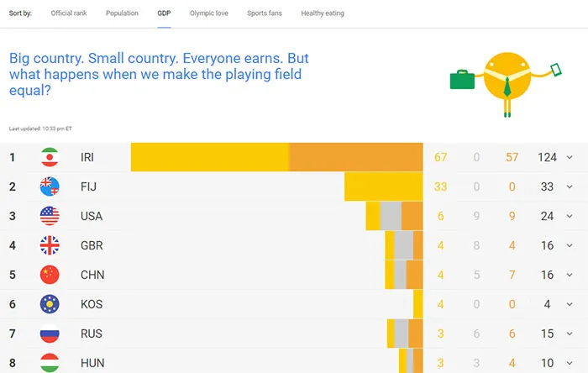Click the Russia flag icon

pyautogui.click(x=50, y=334)
